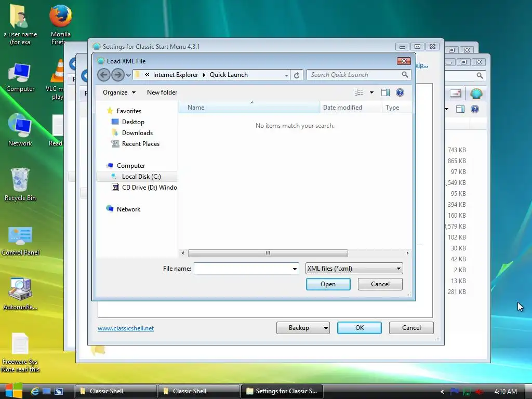
Task: Open the user name folder desktop icon
Action: pos(20,24)
